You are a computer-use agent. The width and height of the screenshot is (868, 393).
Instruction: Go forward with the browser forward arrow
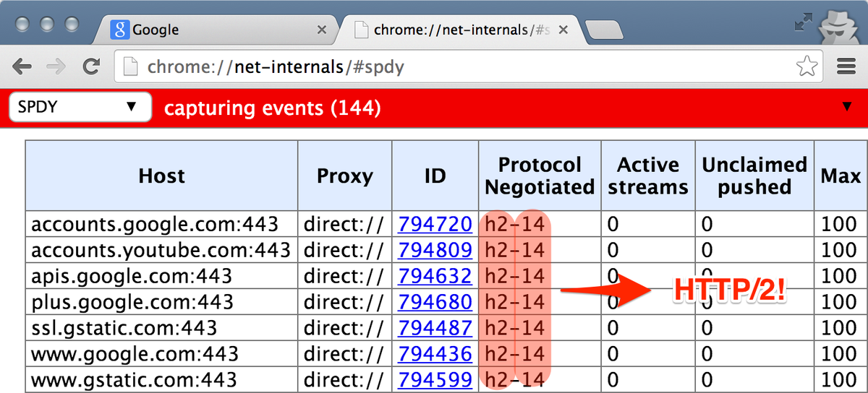pyautogui.click(x=56, y=67)
